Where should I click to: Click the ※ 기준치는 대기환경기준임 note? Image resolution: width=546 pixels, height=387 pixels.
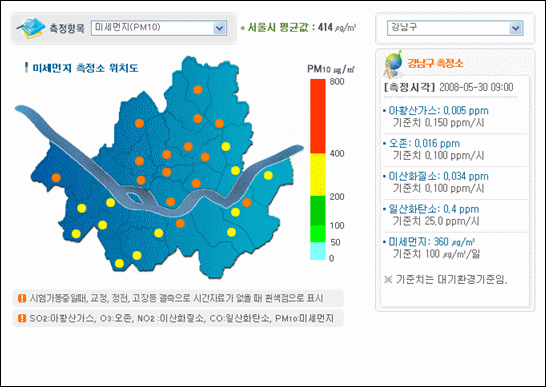coord(446,279)
